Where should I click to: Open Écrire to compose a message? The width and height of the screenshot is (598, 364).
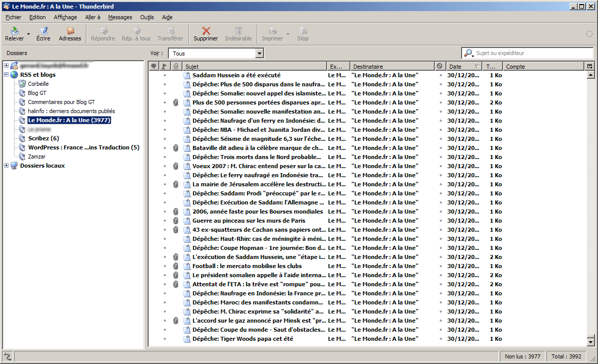(43, 34)
